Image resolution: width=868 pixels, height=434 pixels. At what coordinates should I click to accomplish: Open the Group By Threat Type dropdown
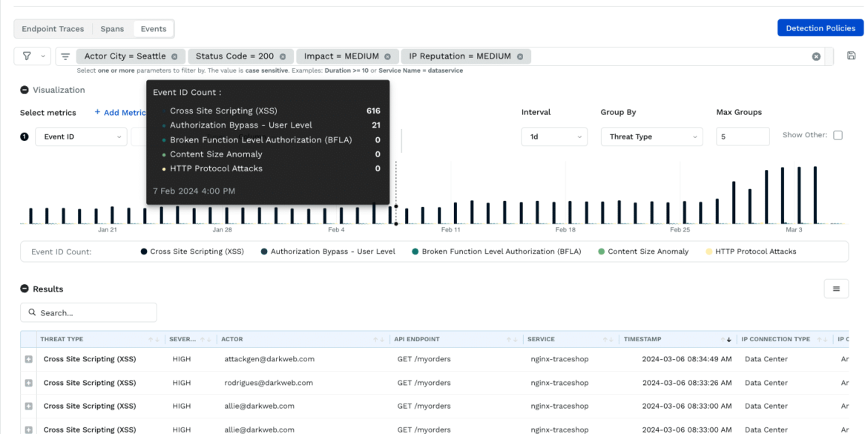tap(651, 137)
